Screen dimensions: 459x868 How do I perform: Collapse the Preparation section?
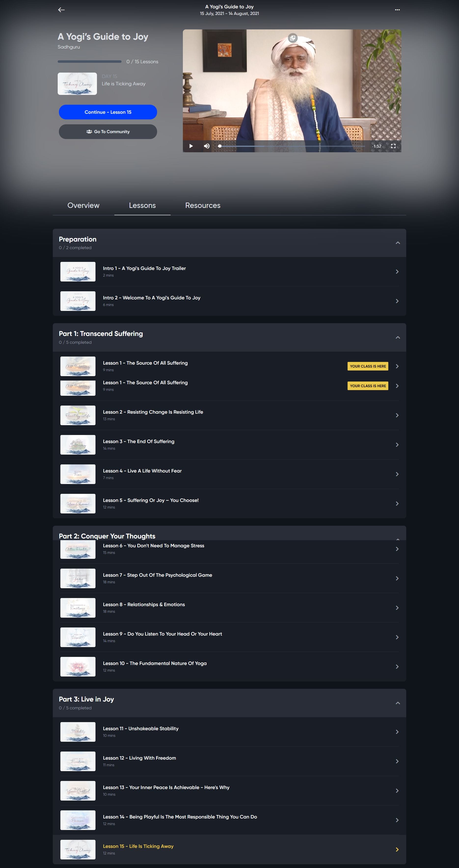tap(398, 243)
